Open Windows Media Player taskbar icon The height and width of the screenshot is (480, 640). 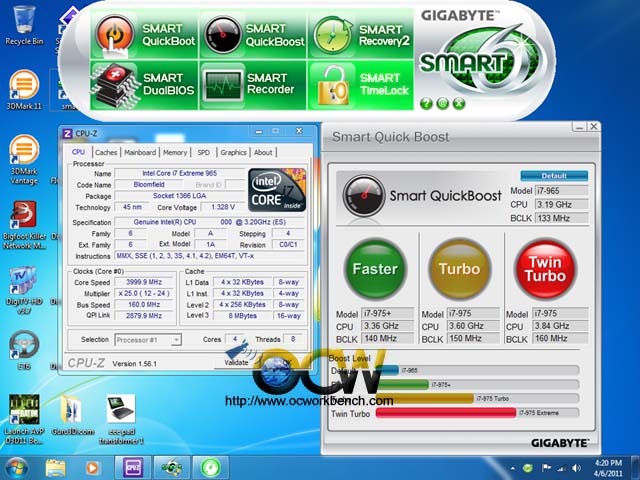click(92, 468)
